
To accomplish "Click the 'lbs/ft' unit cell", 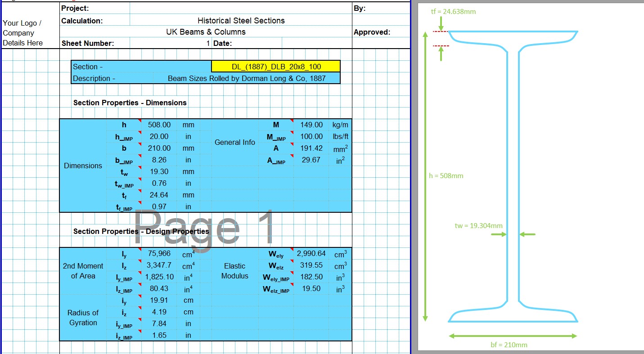I will point(341,136).
